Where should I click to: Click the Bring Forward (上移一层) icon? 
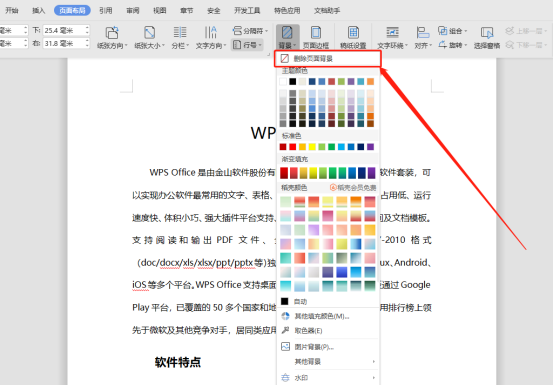tap(510, 31)
